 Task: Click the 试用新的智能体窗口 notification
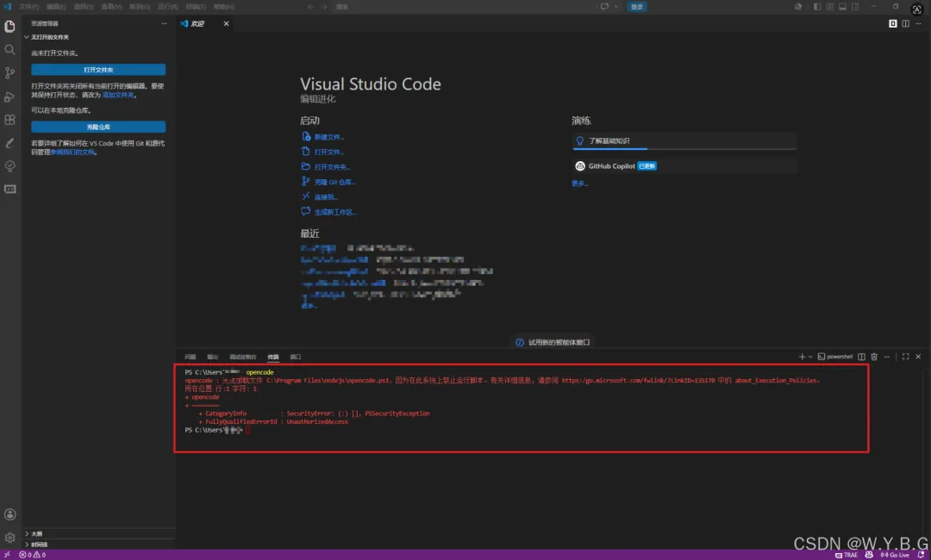click(553, 342)
